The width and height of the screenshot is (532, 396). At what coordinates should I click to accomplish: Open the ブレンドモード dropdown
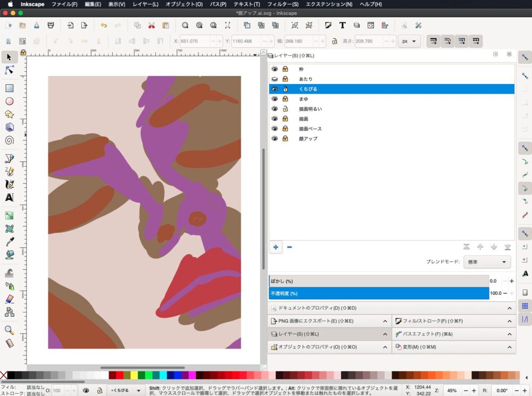[x=487, y=262]
